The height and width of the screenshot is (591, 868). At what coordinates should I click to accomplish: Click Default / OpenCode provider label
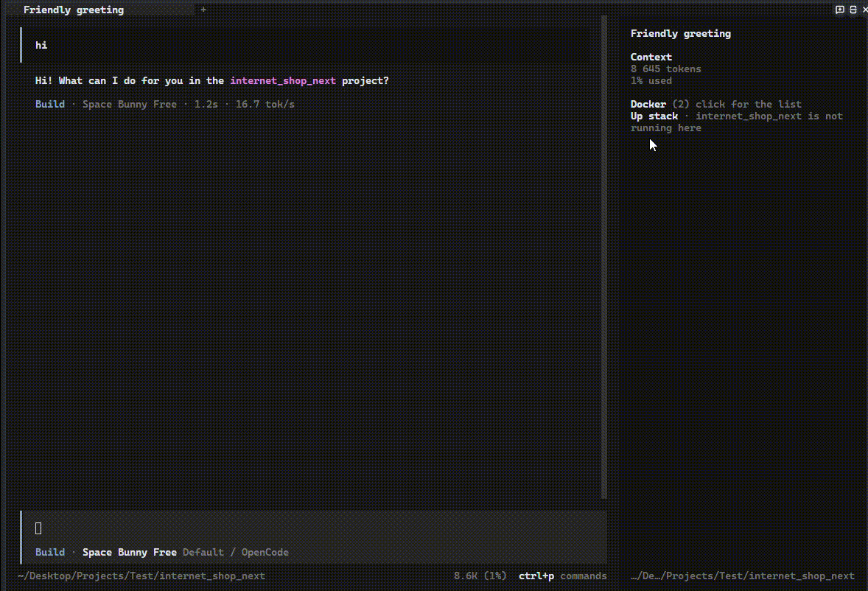click(x=235, y=552)
